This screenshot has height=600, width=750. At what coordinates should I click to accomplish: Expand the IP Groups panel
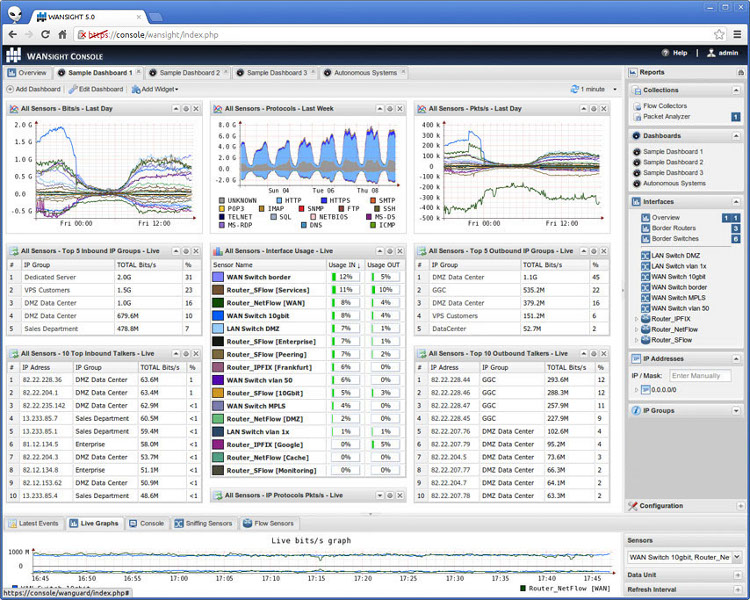point(736,411)
